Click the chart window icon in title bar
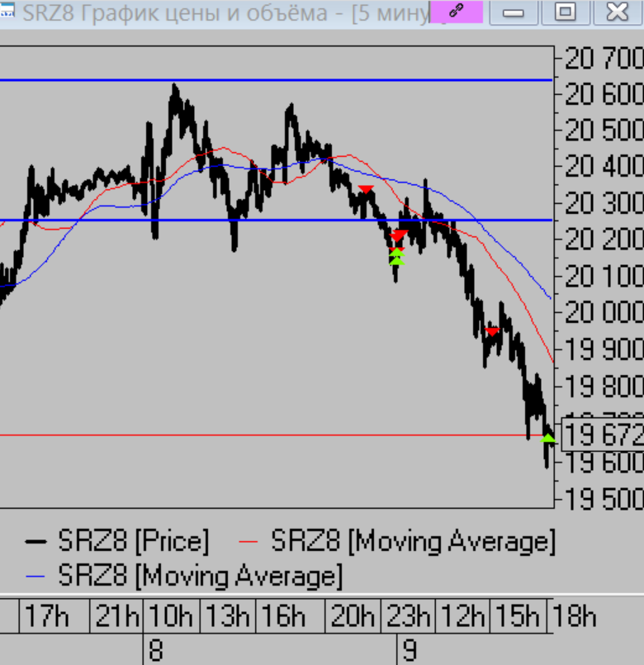The image size is (644, 665). pos(7,11)
